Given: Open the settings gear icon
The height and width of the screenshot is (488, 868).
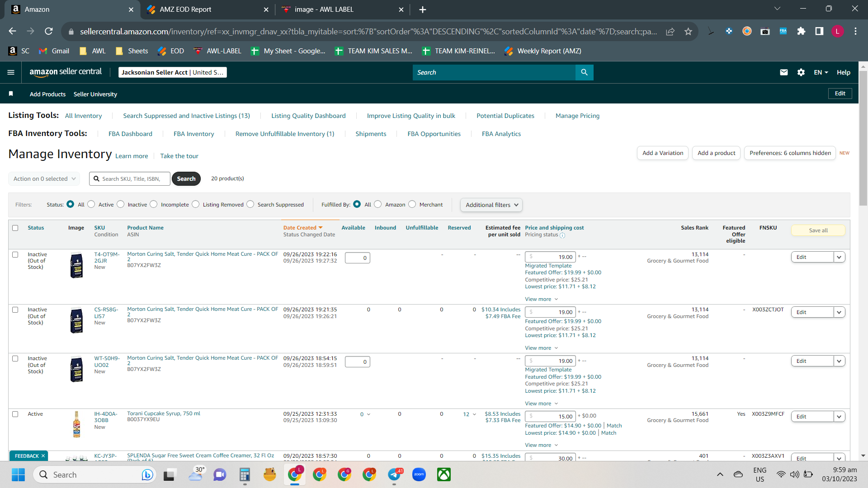Looking at the screenshot, I should tap(801, 72).
